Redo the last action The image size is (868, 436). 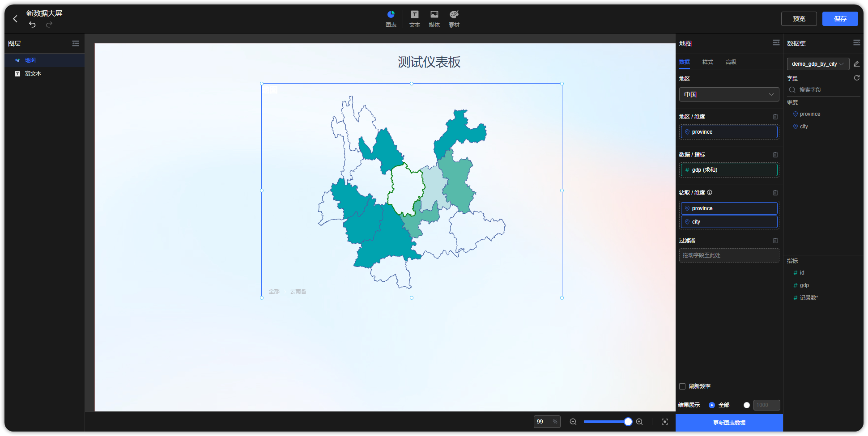pyautogui.click(x=49, y=25)
